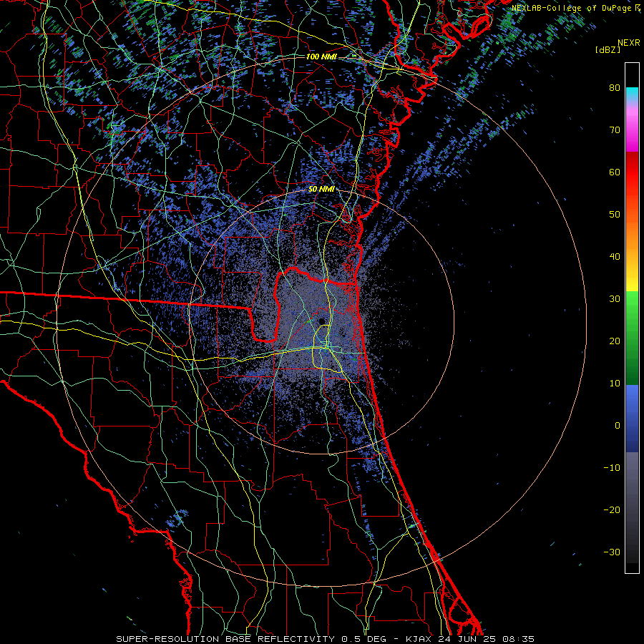This screenshot has width=644, height=644.
Task: Click the 20 value on the dBZ scale
Action: tap(615, 341)
